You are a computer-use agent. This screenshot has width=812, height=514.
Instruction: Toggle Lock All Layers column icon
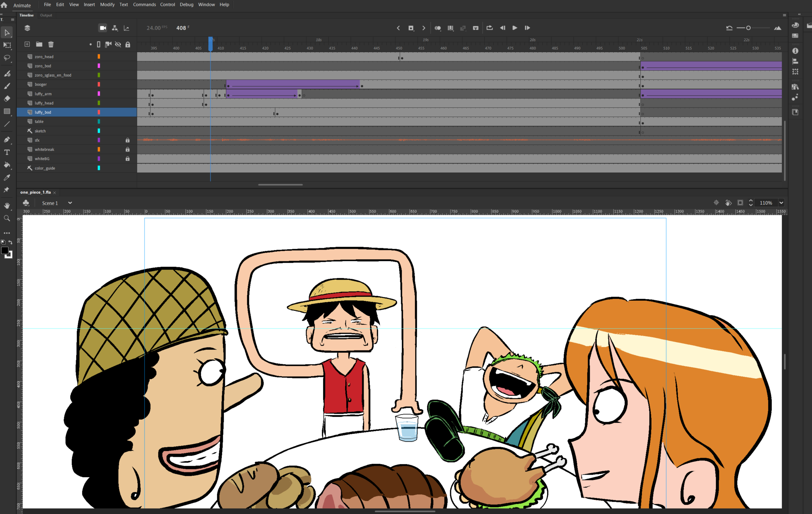click(128, 44)
